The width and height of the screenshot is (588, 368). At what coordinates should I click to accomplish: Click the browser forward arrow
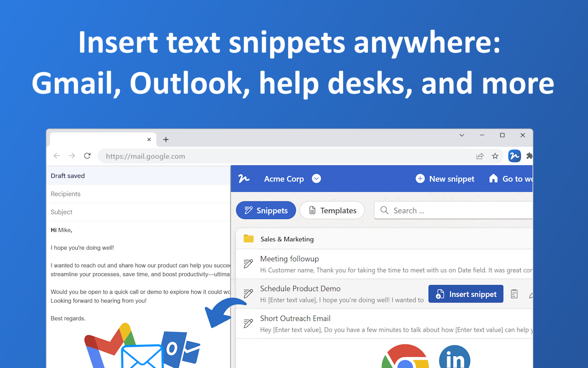point(72,156)
